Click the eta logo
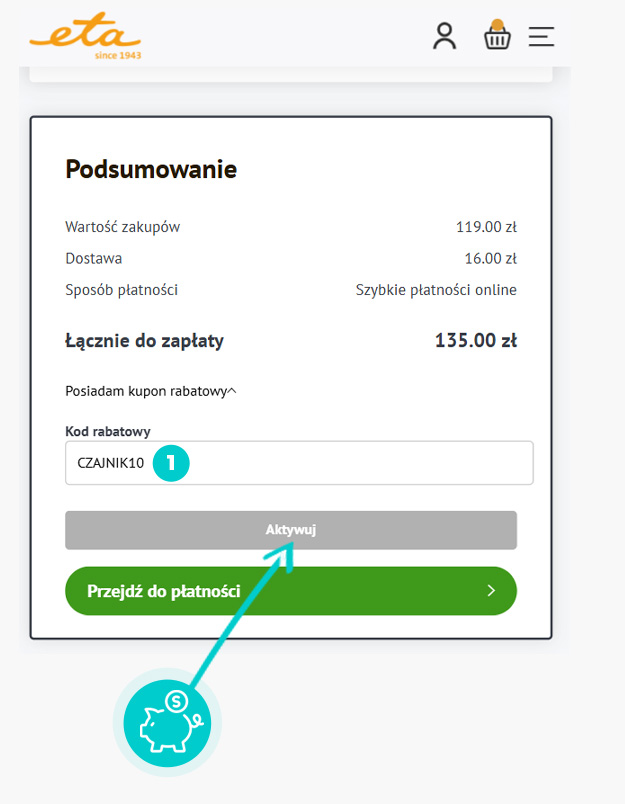The width and height of the screenshot is (625, 804). (86, 37)
